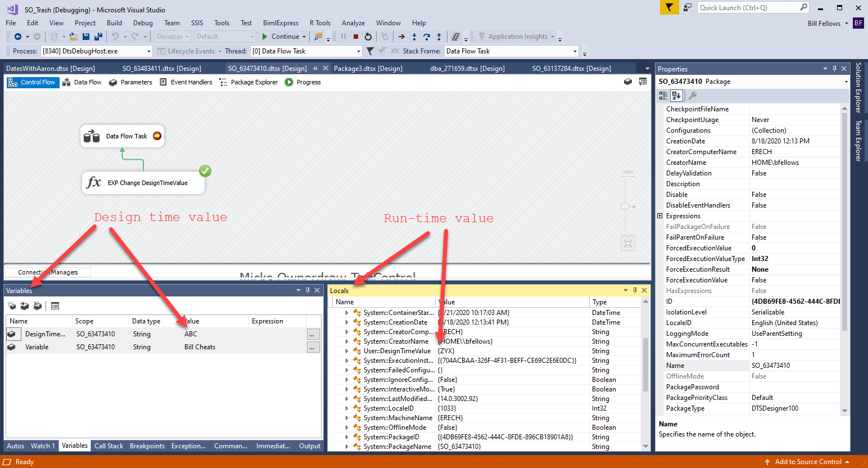Click the Find in Files toolbar icon

pyautogui.click(x=318, y=37)
